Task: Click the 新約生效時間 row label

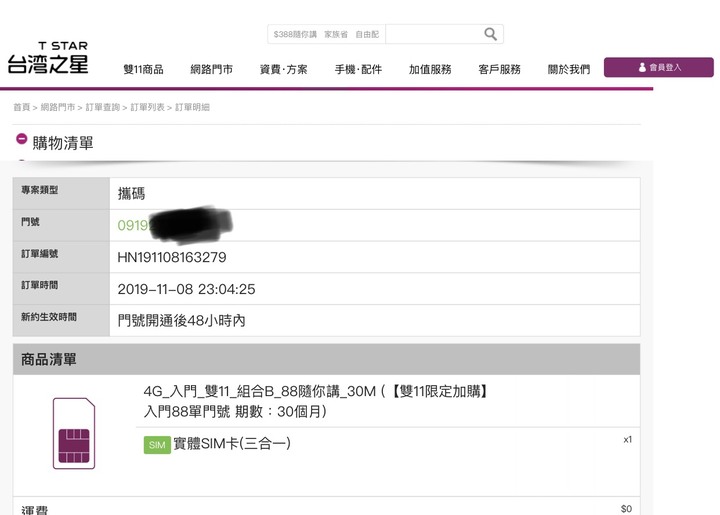Action: [49, 317]
